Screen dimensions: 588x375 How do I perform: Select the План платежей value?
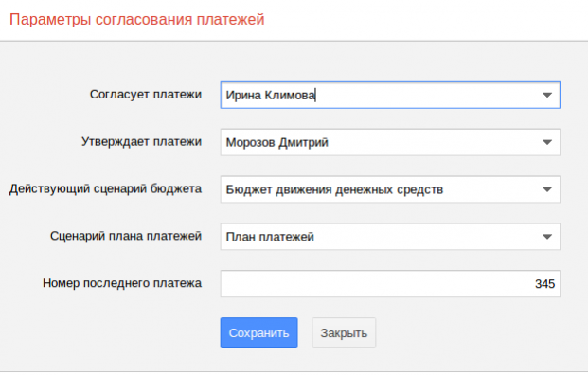pyautogui.click(x=270, y=237)
